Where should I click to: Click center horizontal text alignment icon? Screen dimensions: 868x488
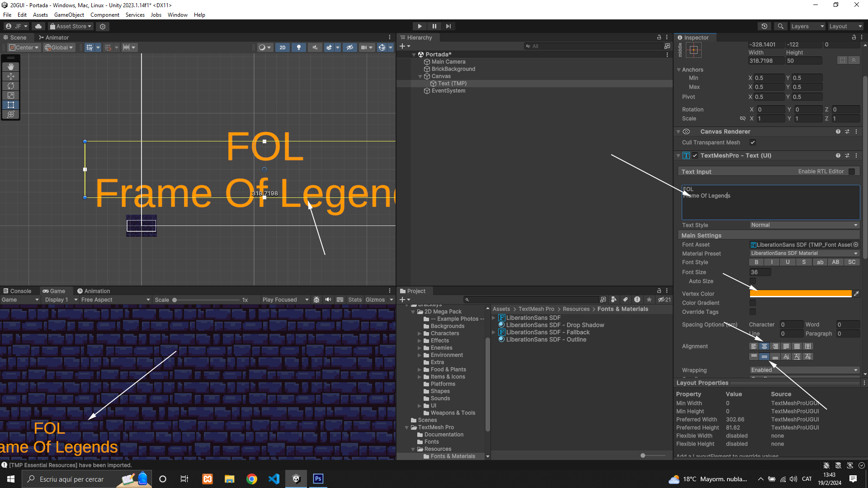(x=764, y=347)
